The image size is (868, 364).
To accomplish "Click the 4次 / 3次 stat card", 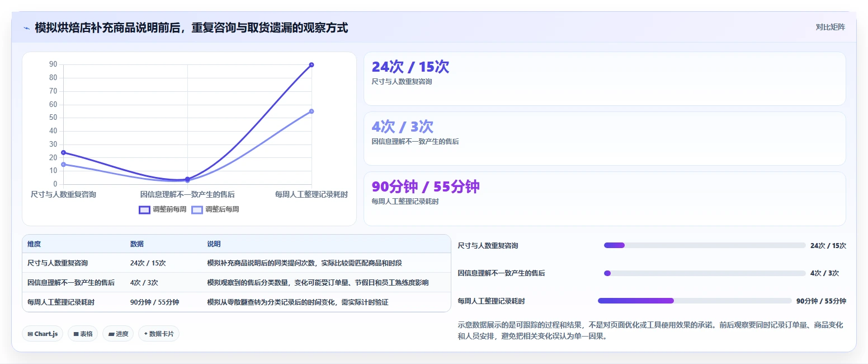I will tap(605, 138).
